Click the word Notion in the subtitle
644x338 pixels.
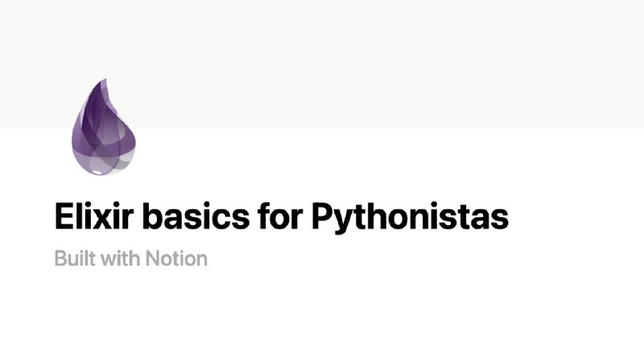[176, 258]
